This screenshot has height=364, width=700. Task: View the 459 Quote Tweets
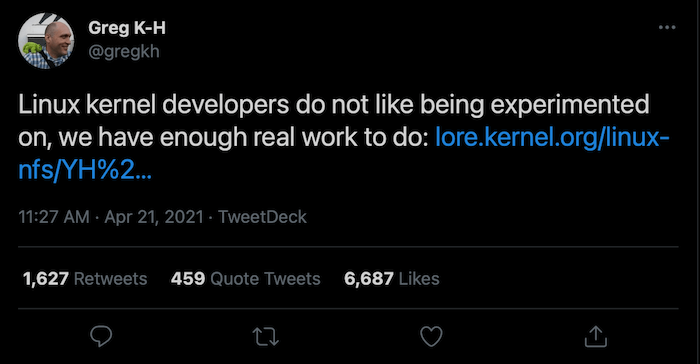(246, 279)
